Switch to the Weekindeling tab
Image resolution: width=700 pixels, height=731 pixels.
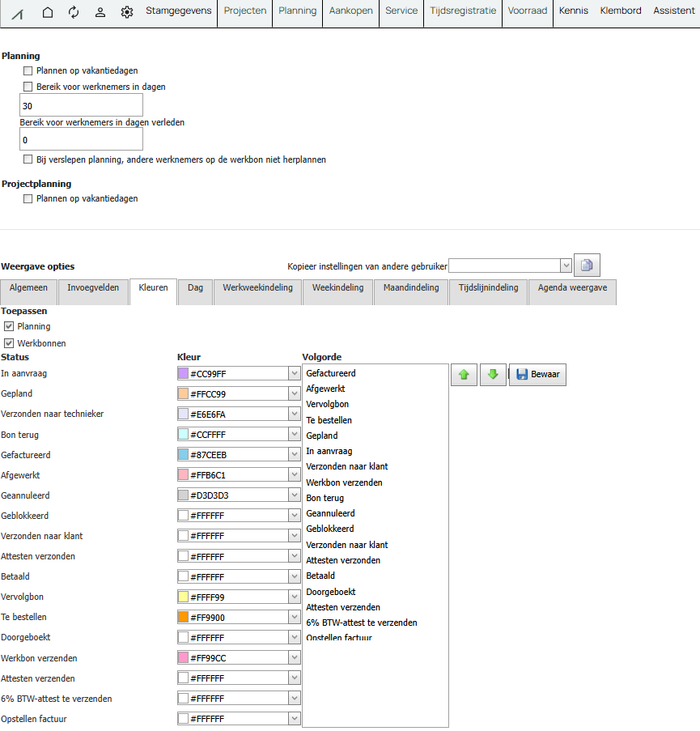pos(338,292)
